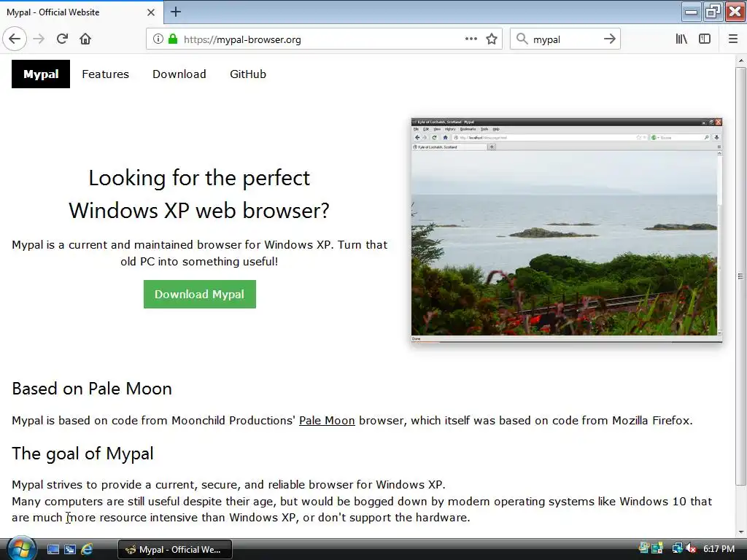Close the Mypal - Official Website tab
The height and width of the screenshot is (560, 747).
point(151,12)
